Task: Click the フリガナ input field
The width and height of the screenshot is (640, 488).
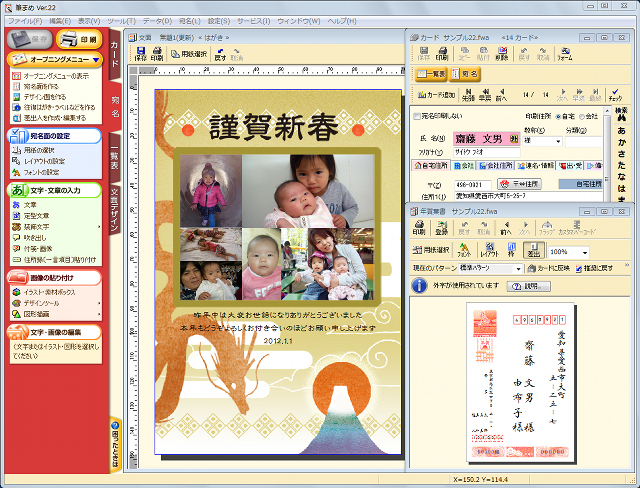Action: pyautogui.click(x=487, y=152)
